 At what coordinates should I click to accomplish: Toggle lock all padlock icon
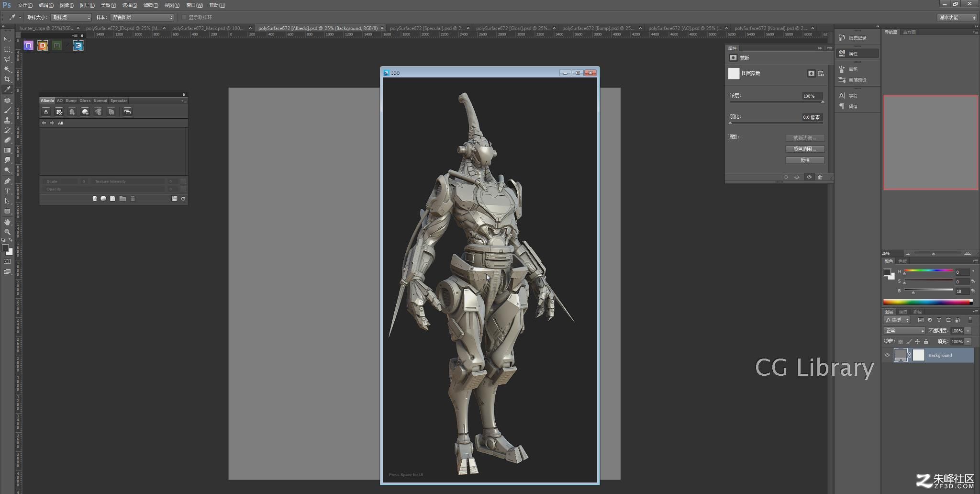click(926, 342)
